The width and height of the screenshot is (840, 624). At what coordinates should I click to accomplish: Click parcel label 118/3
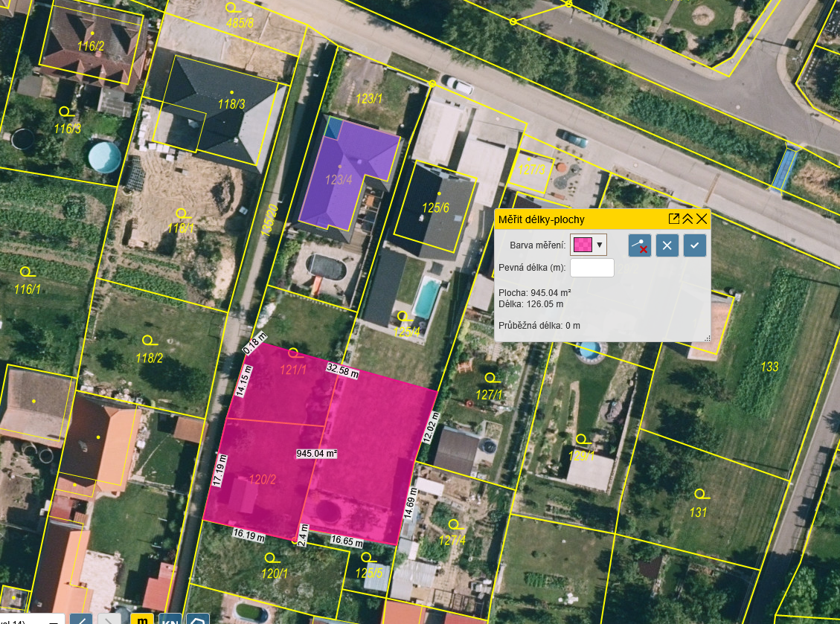(x=231, y=104)
